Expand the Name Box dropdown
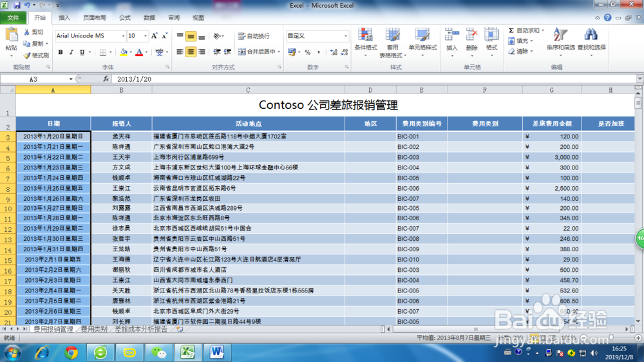This screenshot has width=644, height=362. (71, 79)
